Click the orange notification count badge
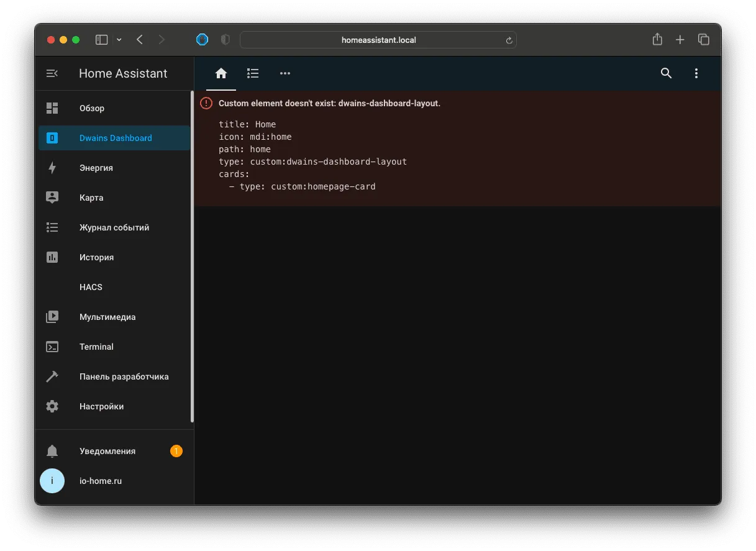This screenshot has height=551, width=756. tap(176, 451)
